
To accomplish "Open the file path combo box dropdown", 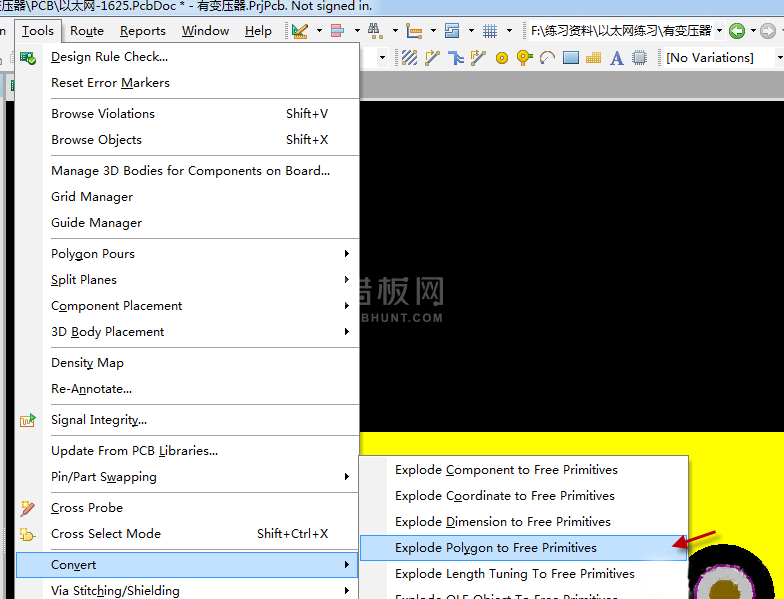I will coord(718,31).
